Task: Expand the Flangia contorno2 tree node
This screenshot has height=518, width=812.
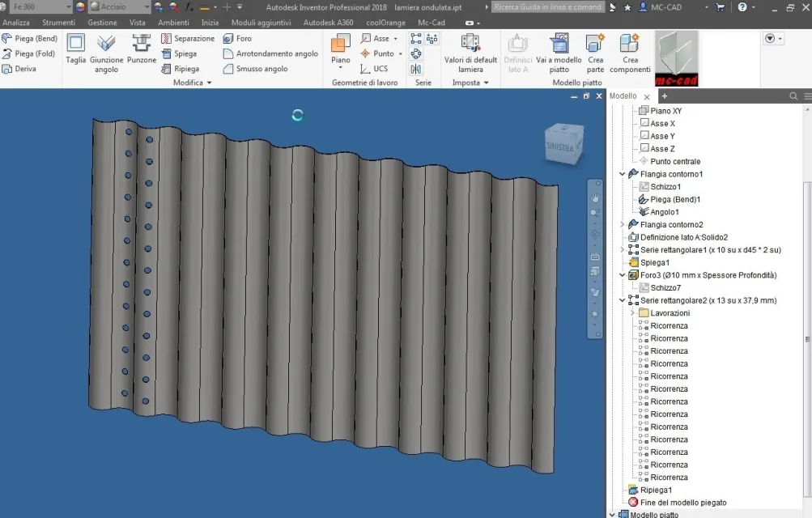Action: pyautogui.click(x=623, y=224)
